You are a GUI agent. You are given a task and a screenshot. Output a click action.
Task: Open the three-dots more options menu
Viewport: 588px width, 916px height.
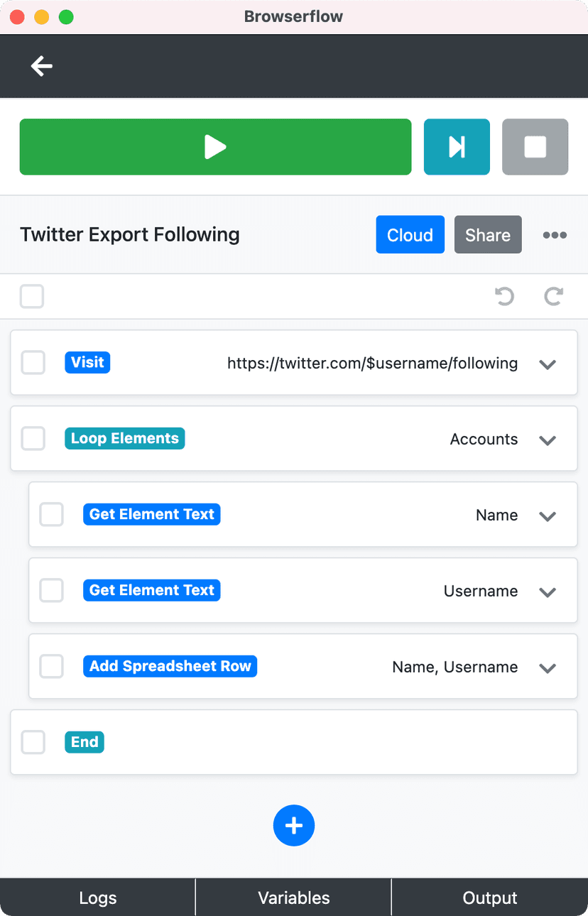[x=555, y=235]
